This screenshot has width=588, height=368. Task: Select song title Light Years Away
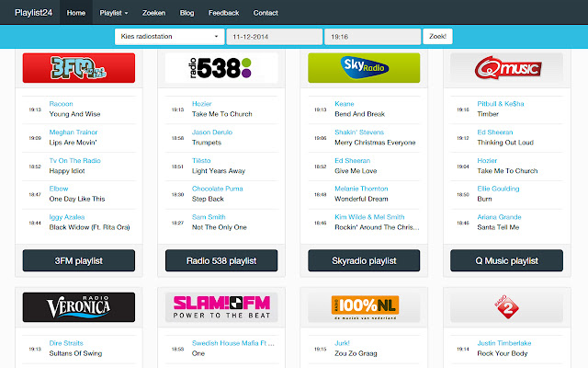(219, 171)
